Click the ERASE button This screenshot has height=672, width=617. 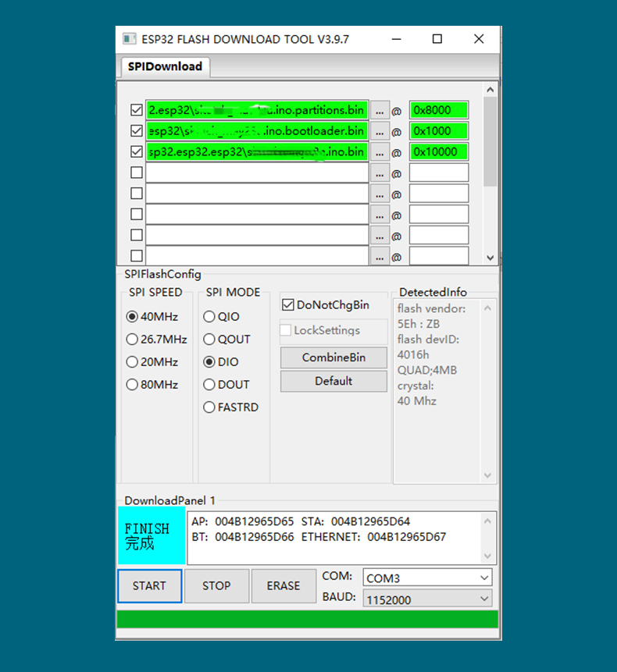283,586
